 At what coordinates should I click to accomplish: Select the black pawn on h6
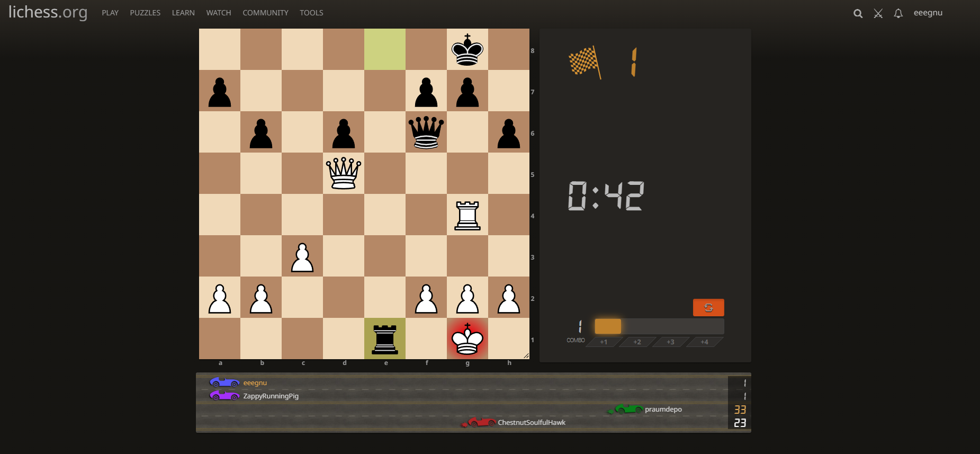[509, 132]
